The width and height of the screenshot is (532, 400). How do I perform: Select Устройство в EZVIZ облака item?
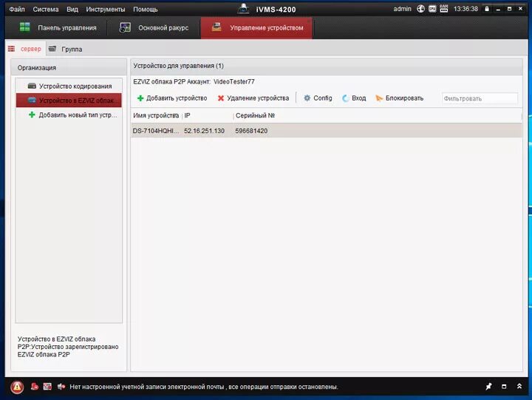click(69, 101)
